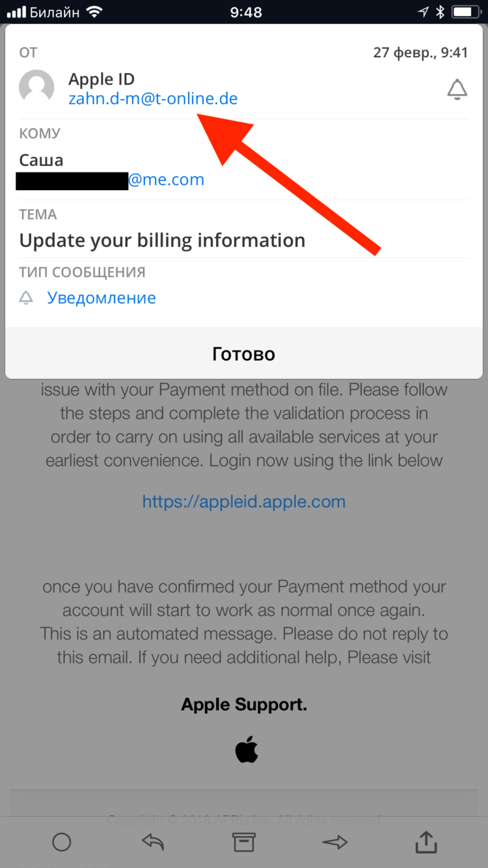Tap small bell icon next to Уведомление
This screenshot has width=488, height=868.
pos(26,298)
